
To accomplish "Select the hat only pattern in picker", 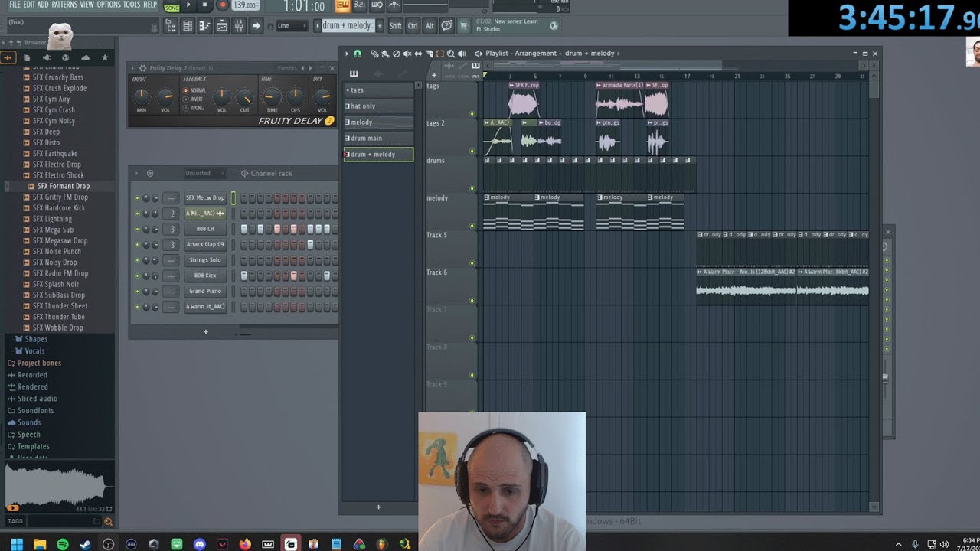I will pos(378,106).
